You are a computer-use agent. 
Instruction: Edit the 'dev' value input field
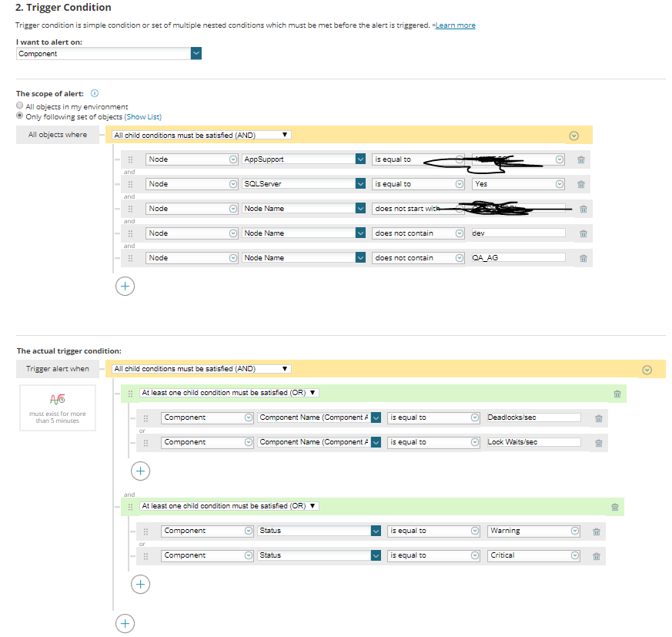point(518,233)
